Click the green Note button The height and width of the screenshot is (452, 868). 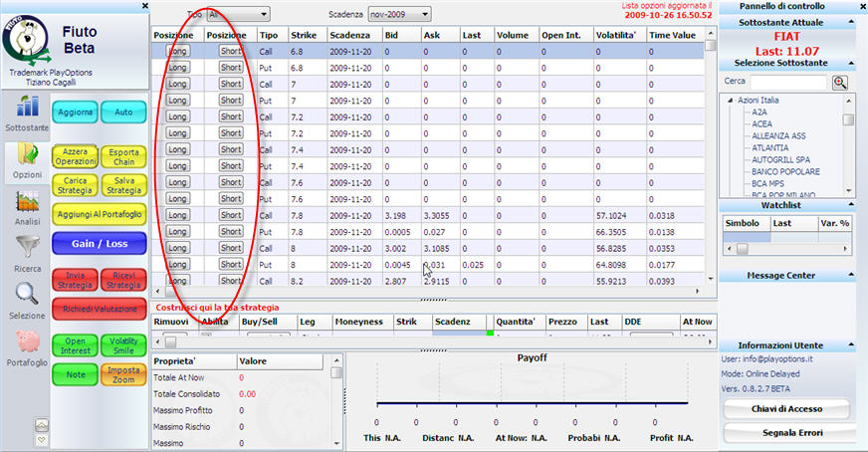(76, 375)
